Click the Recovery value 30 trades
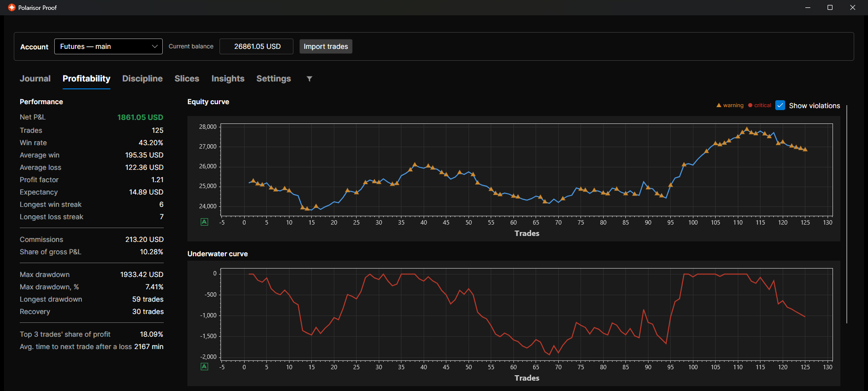 148,312
